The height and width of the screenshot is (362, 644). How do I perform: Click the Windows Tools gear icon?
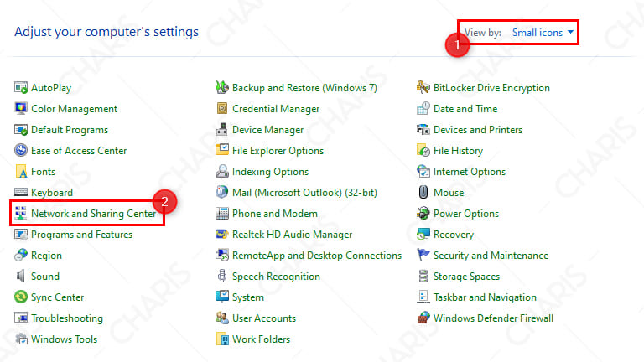(x=21, y=339)
